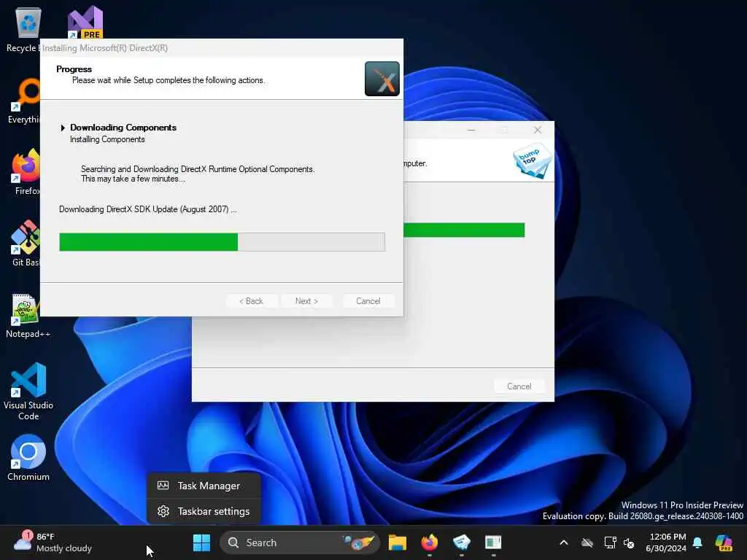
Task: Open the Windows Start menu
Action: (201, 542)
